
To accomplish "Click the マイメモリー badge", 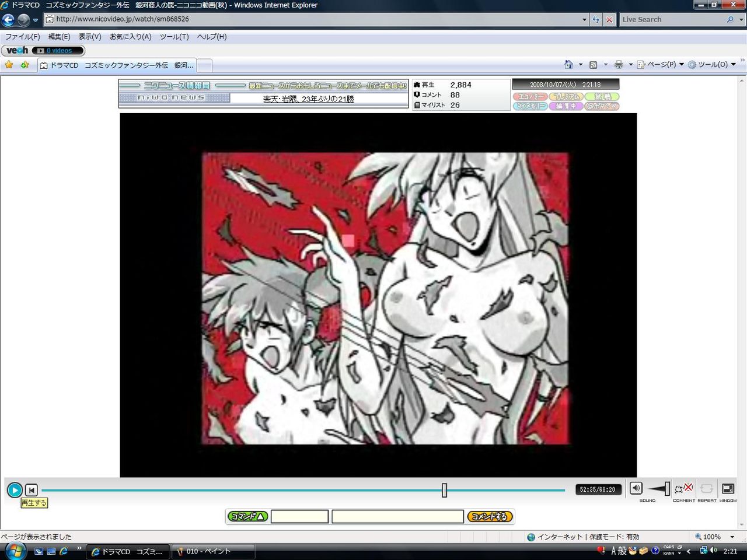I will (x=530, y=106).
